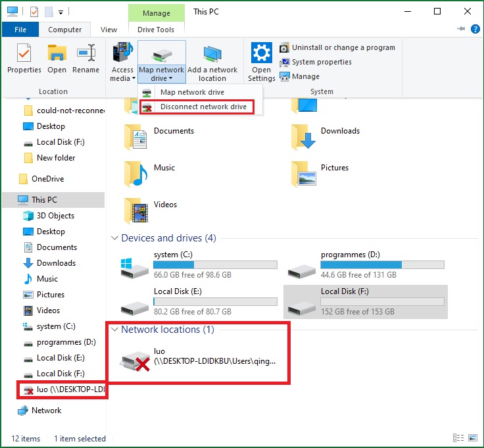Open Properties in the Location ribbon group
This screenshot has width=484, height=448.
click(x=24, y=59)
